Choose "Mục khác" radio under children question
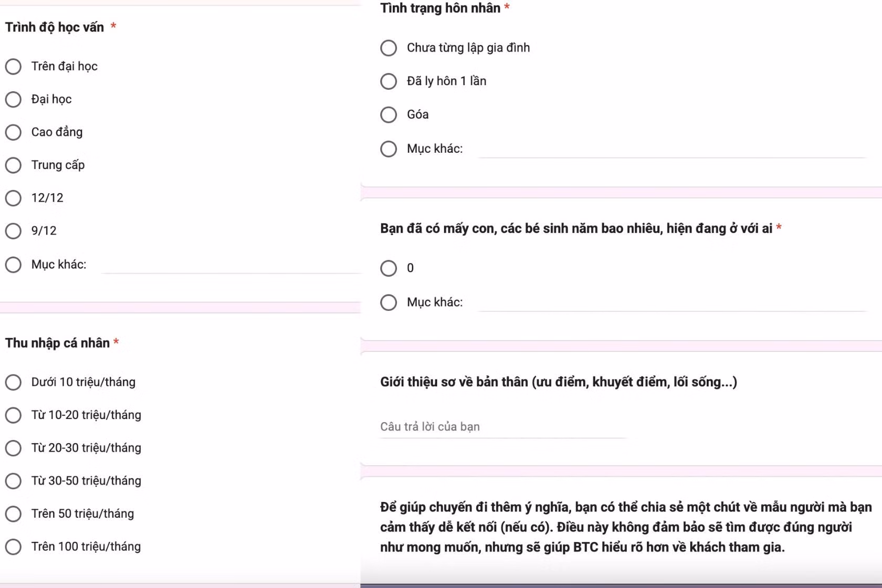This screenshot has width=882, height=588. point(388,302)
